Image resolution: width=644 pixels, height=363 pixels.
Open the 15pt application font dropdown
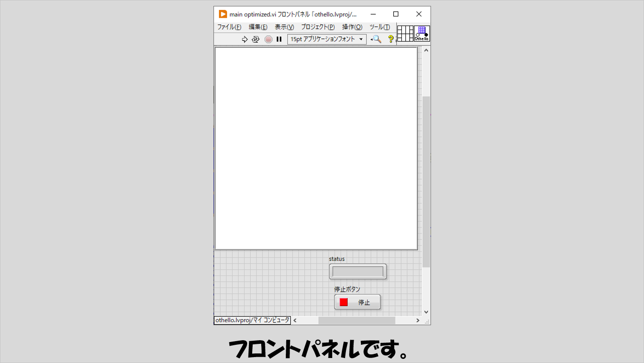point(327,39)
